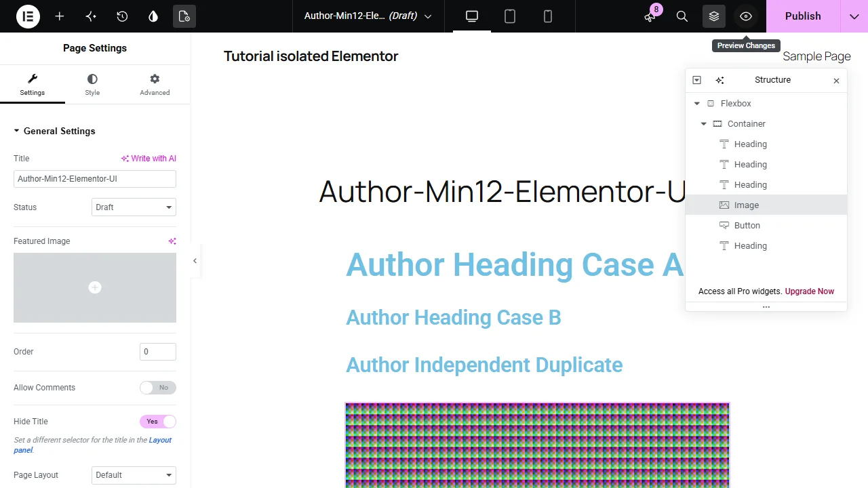
Task: Click the panel collapse arrow handle
Action: point(195,261)
